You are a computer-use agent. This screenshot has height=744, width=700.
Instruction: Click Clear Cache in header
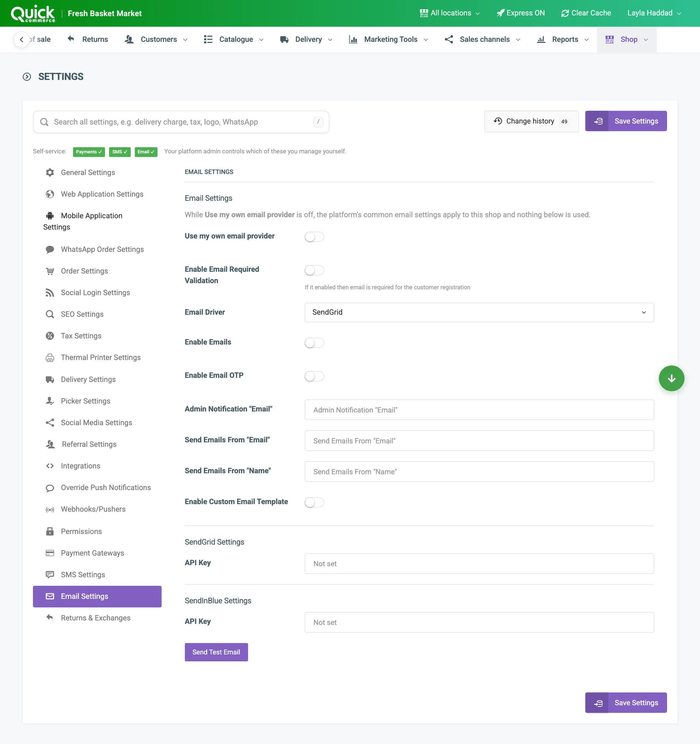pyautogui.click(x=586, y=13)
